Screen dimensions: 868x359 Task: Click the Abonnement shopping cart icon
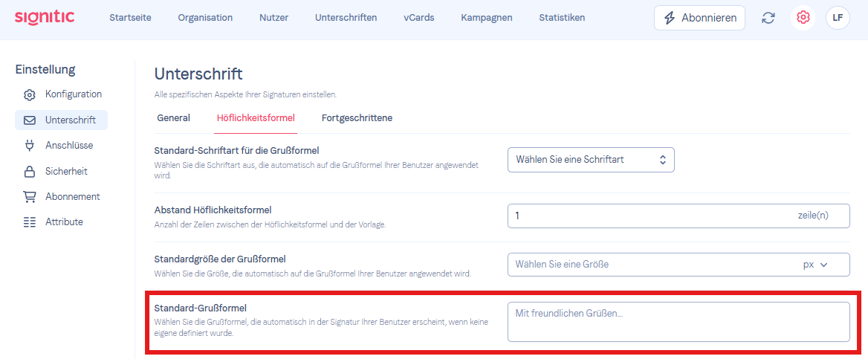click(x=29, y=197)
